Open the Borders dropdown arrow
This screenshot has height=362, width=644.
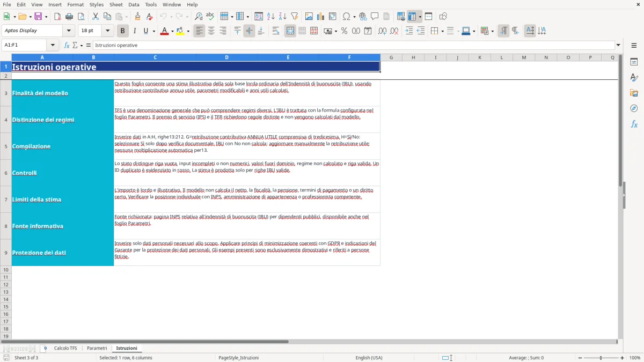[442, 31]
